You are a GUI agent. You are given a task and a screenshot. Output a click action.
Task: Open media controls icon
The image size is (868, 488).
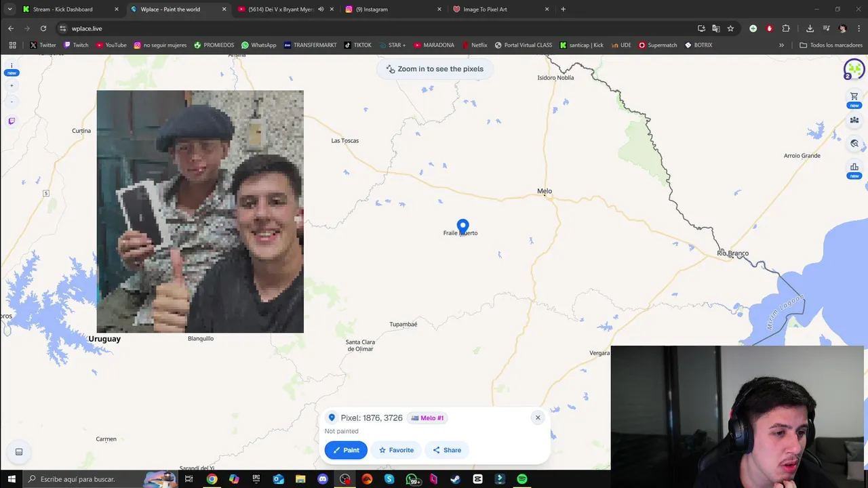(826, 28)
